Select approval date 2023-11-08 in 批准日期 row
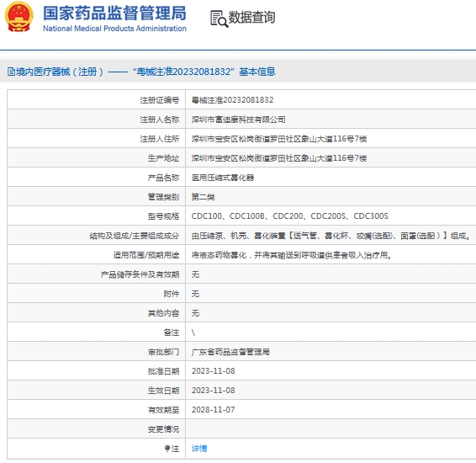The height and width of the screenshot is (463, 476). [x=213, y=371]
